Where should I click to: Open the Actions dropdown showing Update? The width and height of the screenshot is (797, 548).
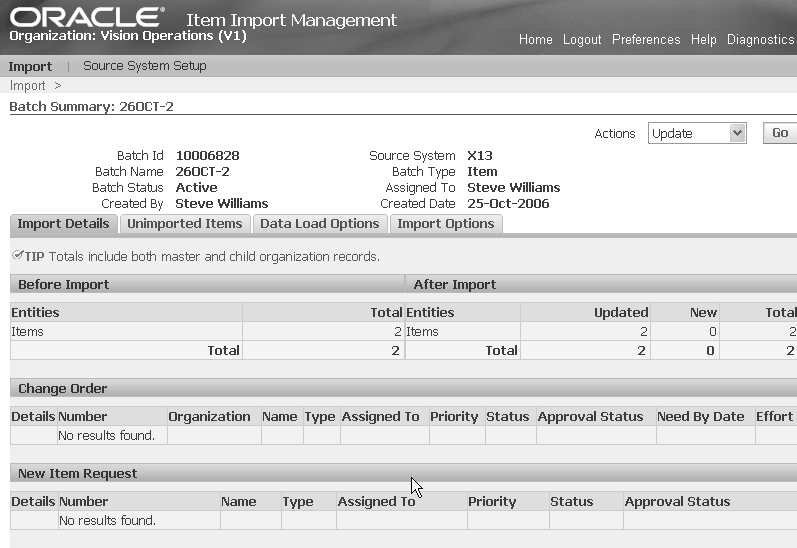[697, 133]
